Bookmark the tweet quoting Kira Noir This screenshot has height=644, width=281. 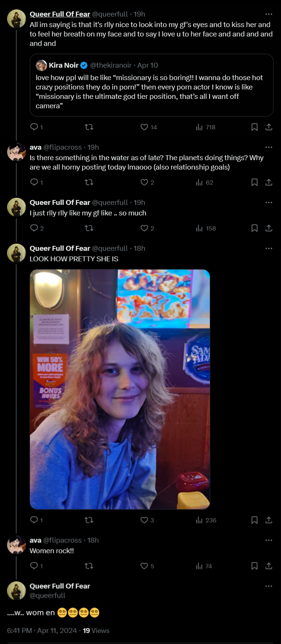click(254, 127)
